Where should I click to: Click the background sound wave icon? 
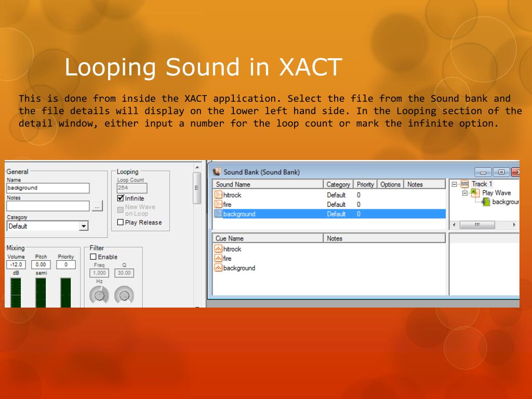point(218,214)
